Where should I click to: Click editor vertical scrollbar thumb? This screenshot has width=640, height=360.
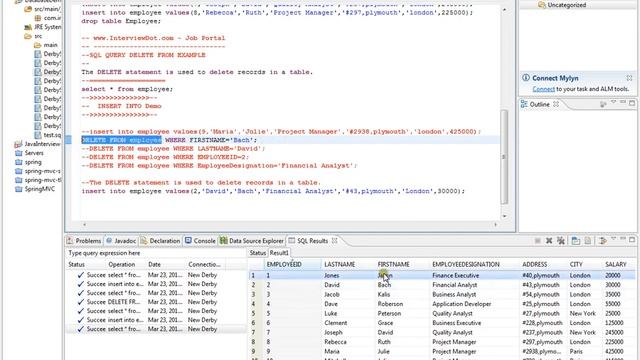pyautogui.click(x=504, y=157)
